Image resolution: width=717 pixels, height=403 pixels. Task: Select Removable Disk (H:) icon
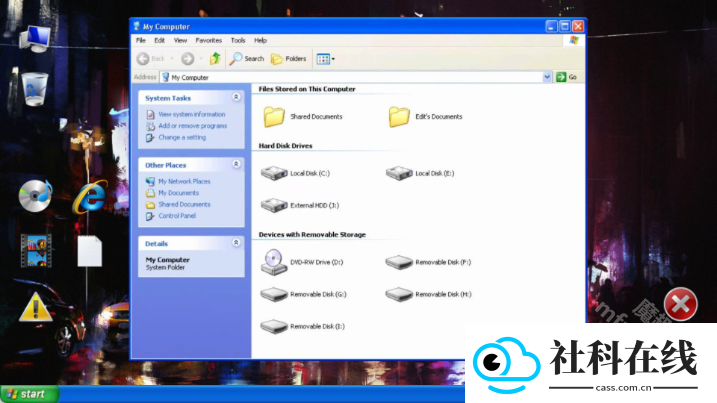pyautogui.click(x=399, y=294)
